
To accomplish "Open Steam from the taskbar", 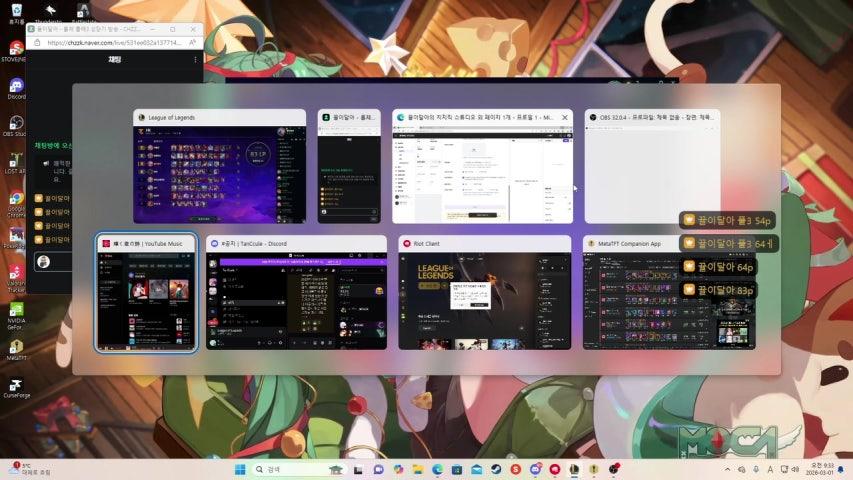I will 496,469.
